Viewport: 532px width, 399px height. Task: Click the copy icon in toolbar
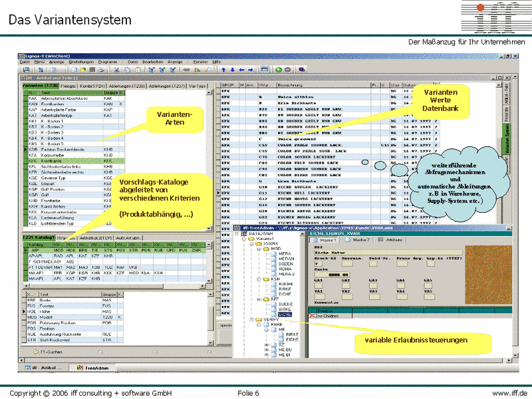click(x=127, y=70)
